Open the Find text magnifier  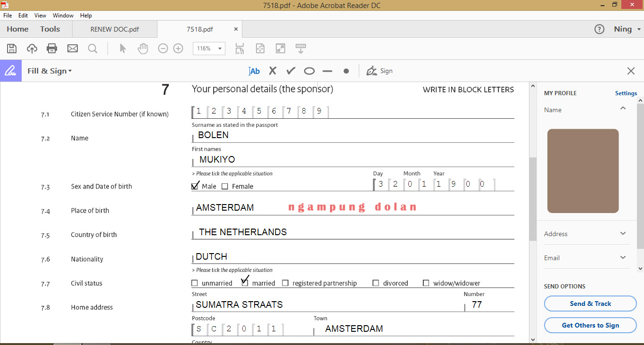[92, 48]
